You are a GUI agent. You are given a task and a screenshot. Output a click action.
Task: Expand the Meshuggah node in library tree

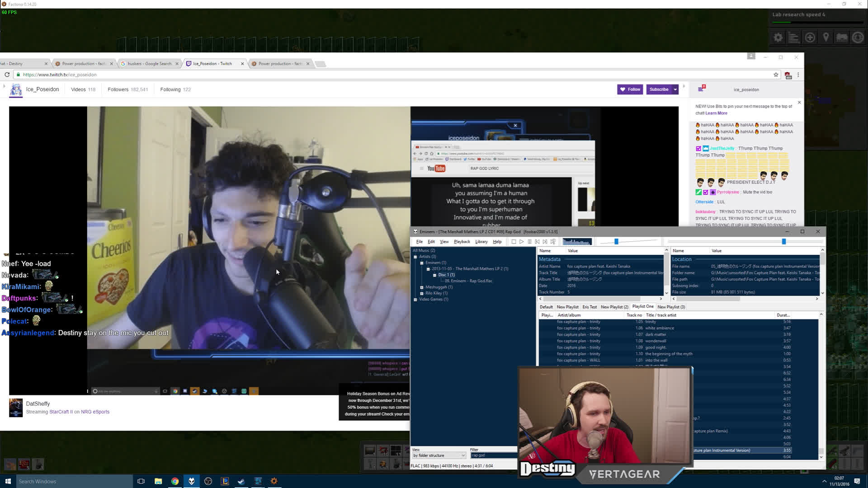422,287
